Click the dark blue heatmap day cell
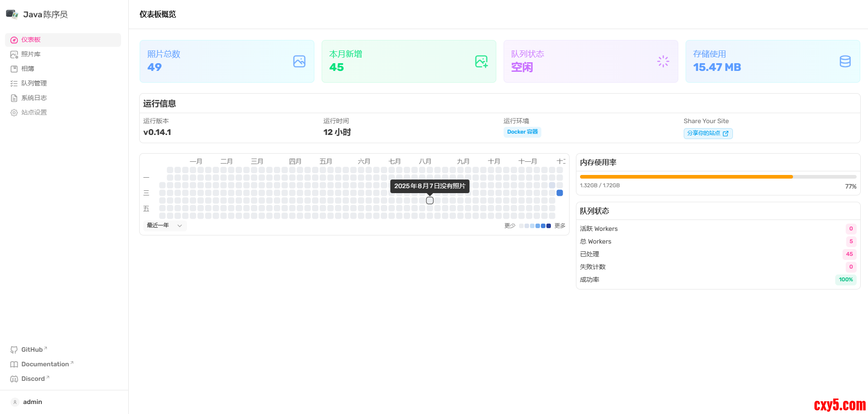Image resolution: width=868 pixels, height=414 pixels. click(560, 193)
